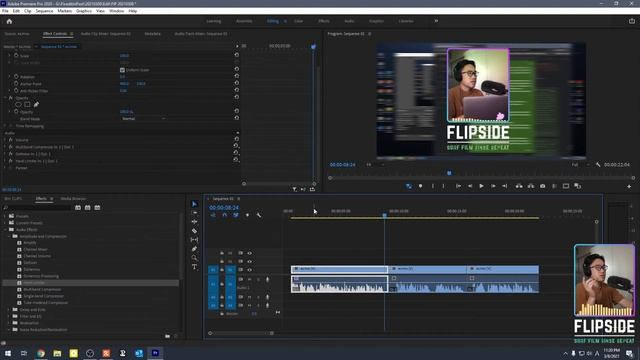
Task: Reset the Volume audio effect
Action: [237, 139]
